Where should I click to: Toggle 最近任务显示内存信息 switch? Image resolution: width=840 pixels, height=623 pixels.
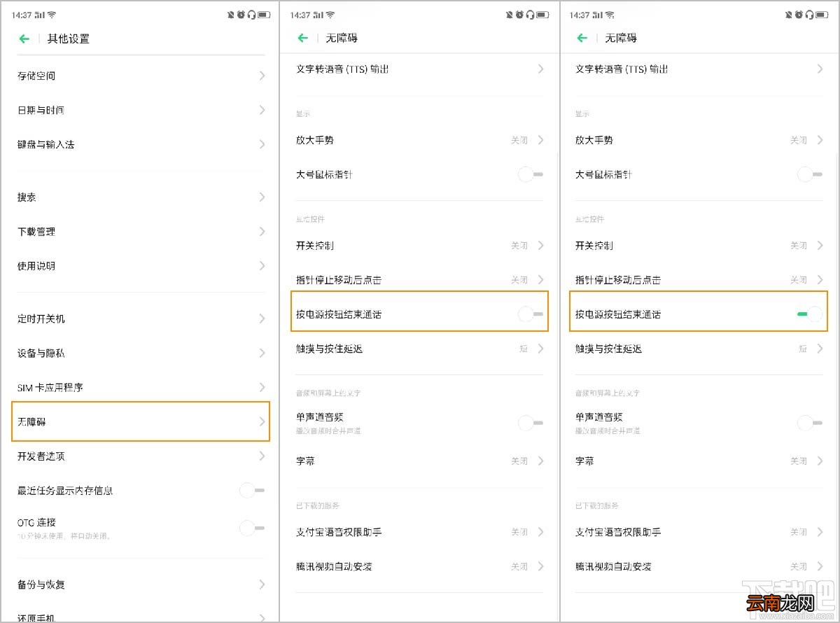click(x=252, y=490)
